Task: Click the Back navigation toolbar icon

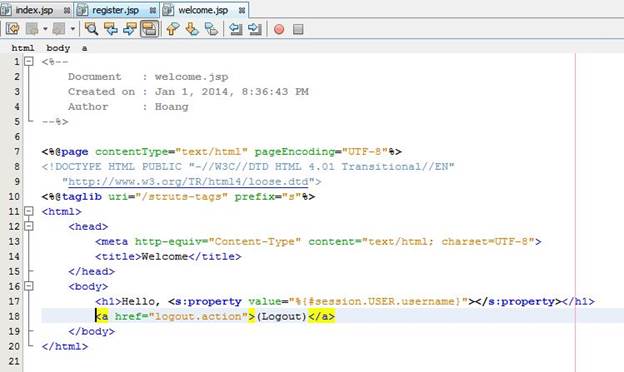Action: coord(32,29)
